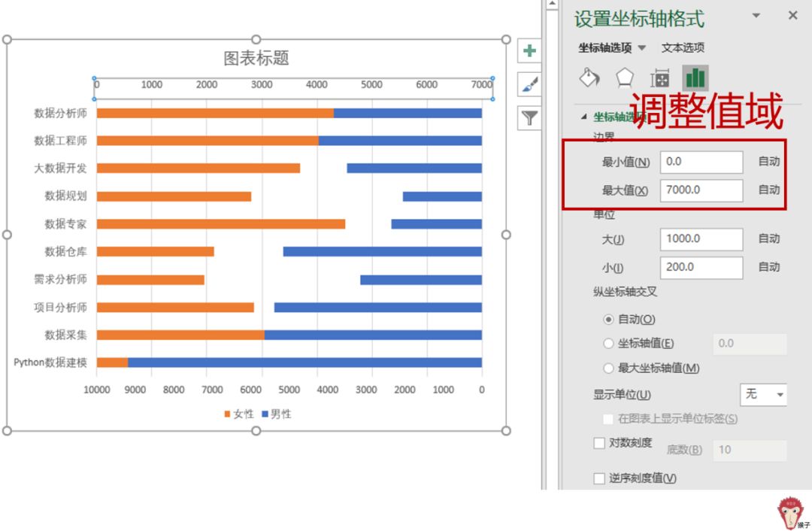Select the Size & Properties icon
The width and height of the screenshot is (812, 531).
point(660,78)
